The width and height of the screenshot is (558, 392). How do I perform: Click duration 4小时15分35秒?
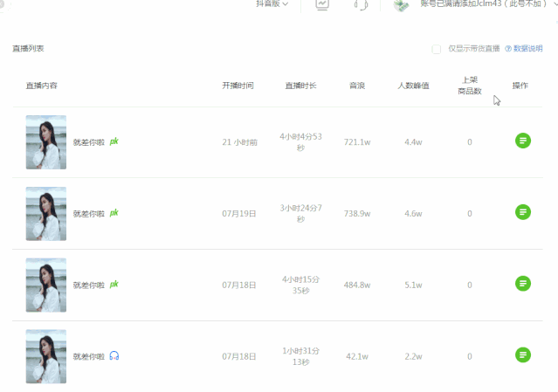pos(300,285)
